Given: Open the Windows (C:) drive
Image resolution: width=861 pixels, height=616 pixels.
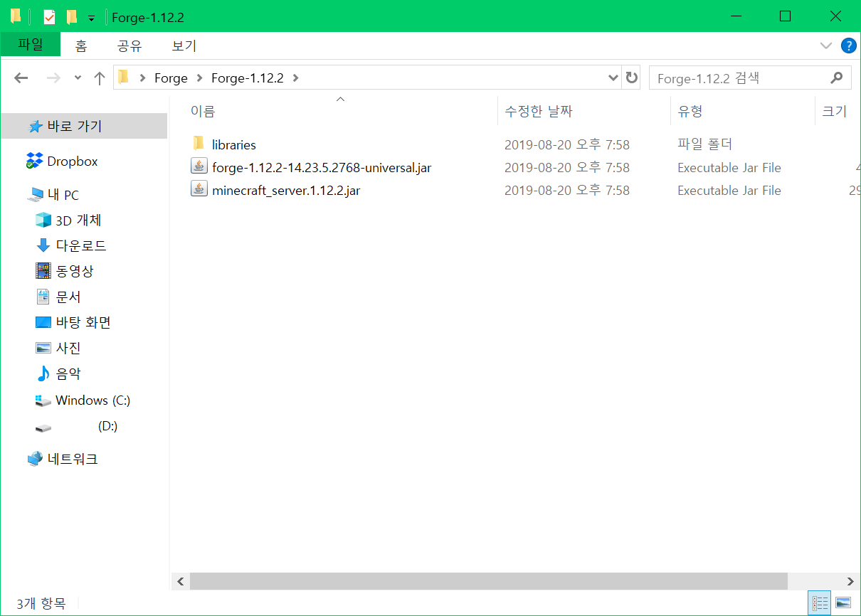Looking at the screenshot, I should (93, 400).
